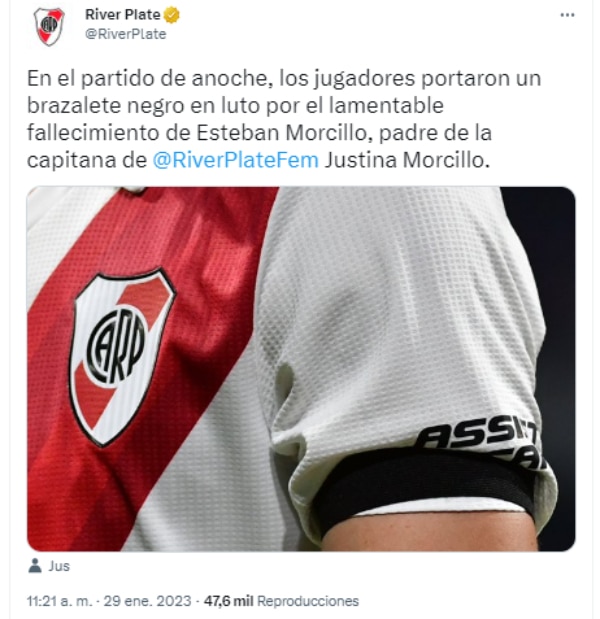Viewport: 600px width, 619px height.
Task: Open the River Plate profile avatar
Action: tap(49, 26)
